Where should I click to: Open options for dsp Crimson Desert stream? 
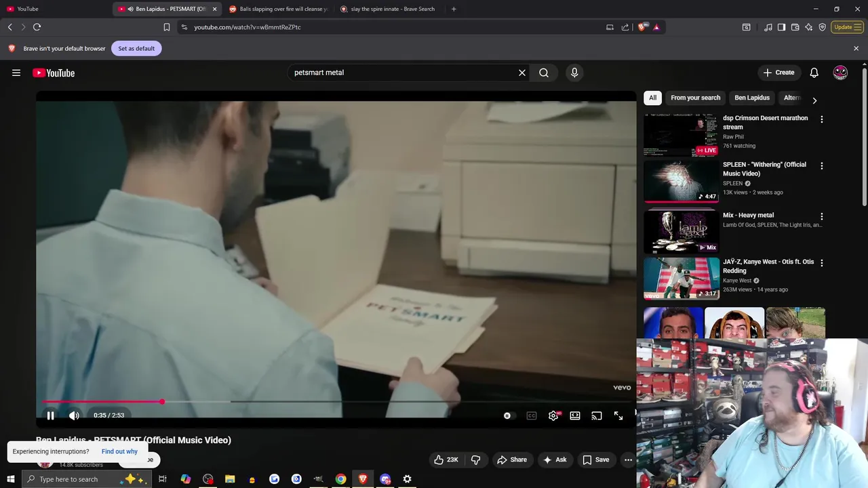(x=821, y=119)
